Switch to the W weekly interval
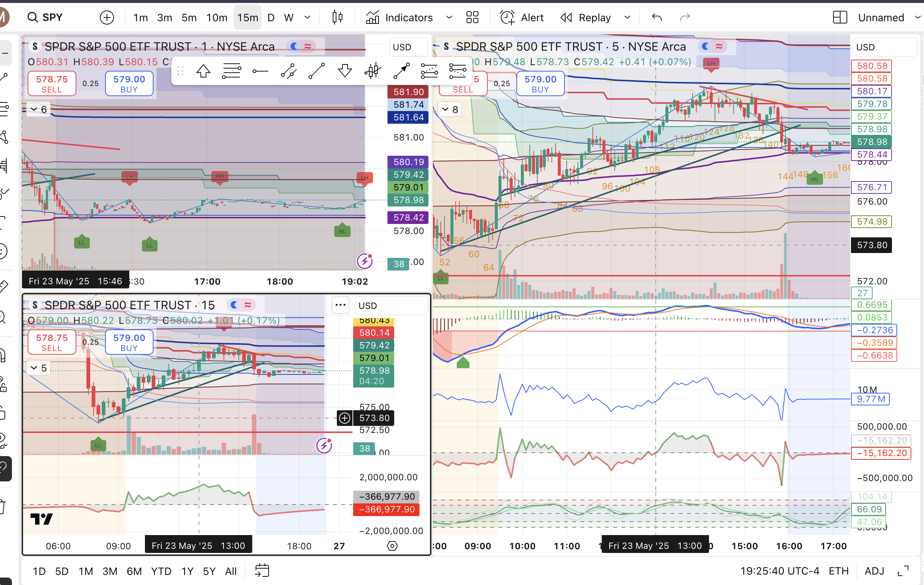This screenshot has width=924, height=585. [x=288, y=17]
